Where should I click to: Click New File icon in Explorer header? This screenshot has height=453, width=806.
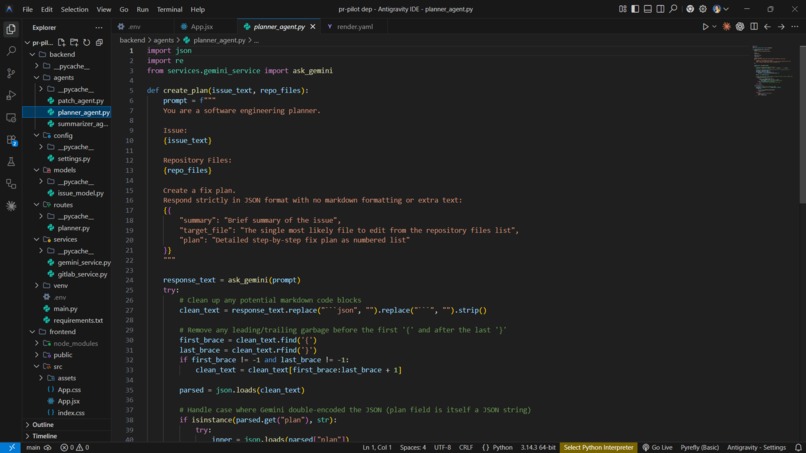click(62, 42)
